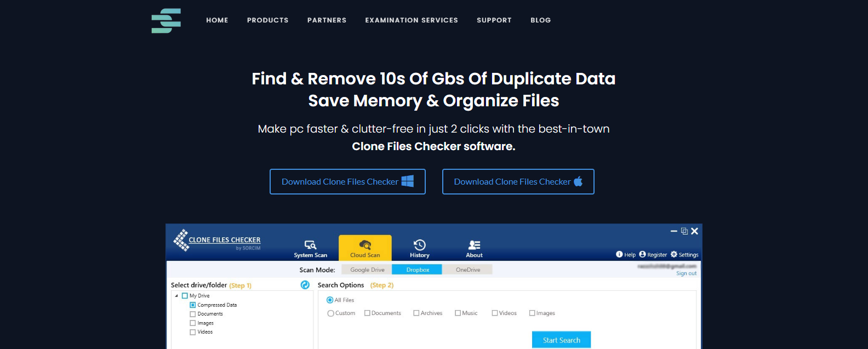Image resolution: width=868 pixels, height=349 pixels.
Task: Select the All Files radio button
Action: pos(330,300)
